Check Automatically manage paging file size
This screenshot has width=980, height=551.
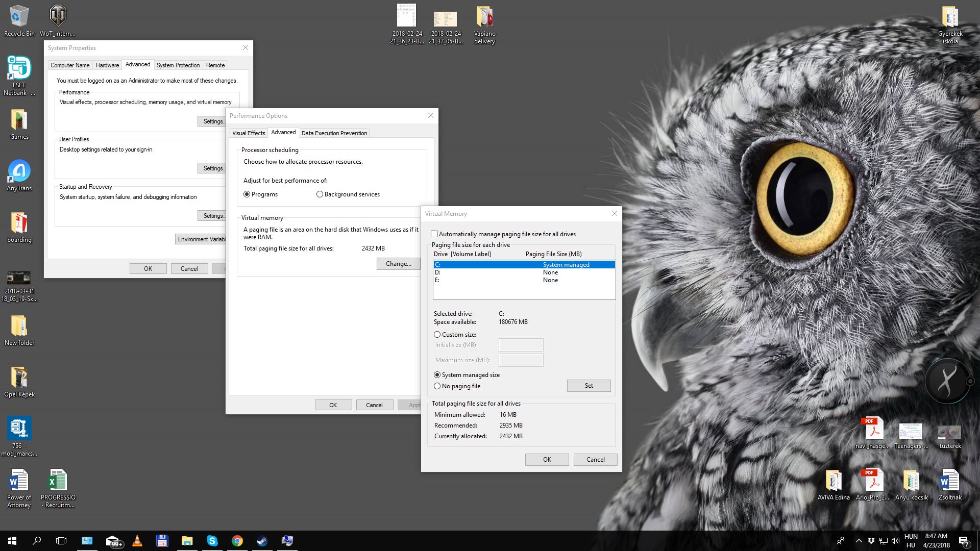pos(434,234)
